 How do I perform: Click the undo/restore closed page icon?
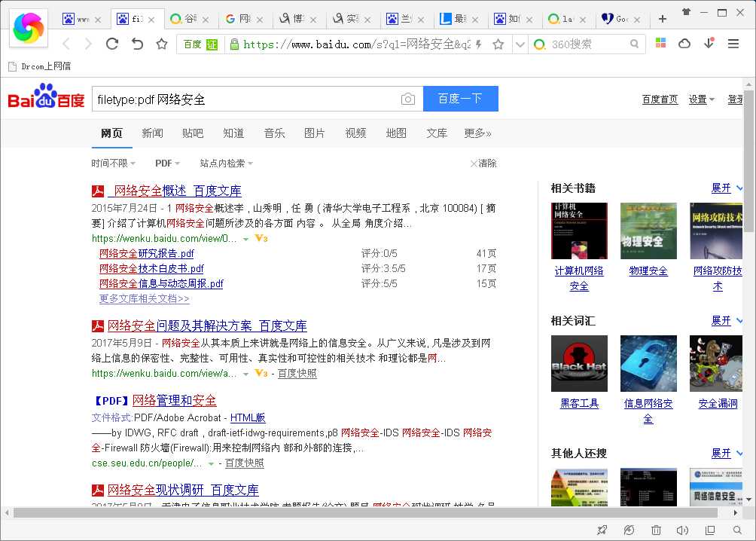(137, 44)
